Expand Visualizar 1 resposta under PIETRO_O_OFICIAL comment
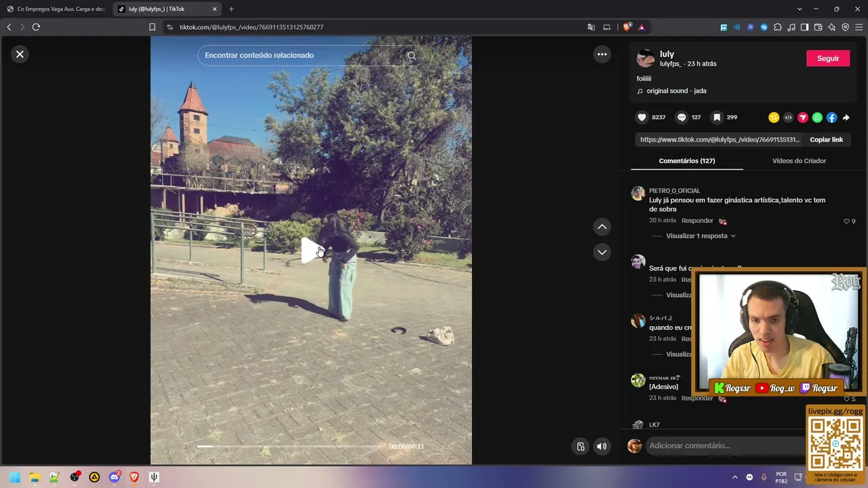The image size is (868, 488). pos(701,236)
